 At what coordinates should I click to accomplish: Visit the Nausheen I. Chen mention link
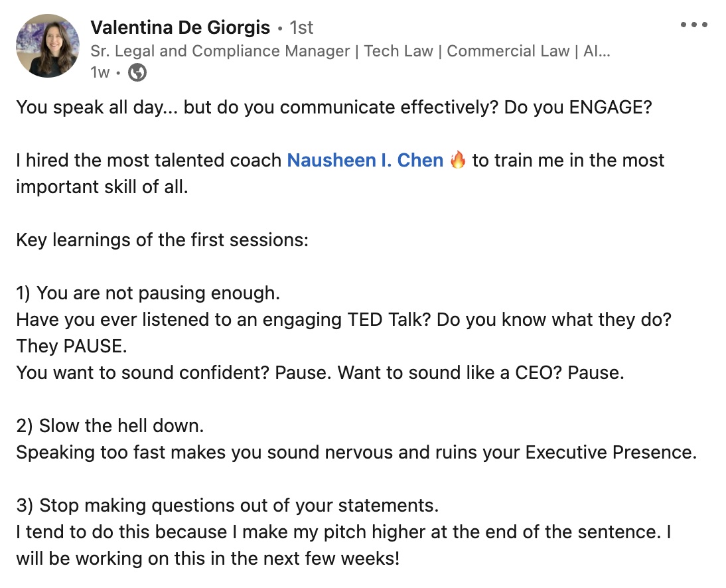click(365, 160)
